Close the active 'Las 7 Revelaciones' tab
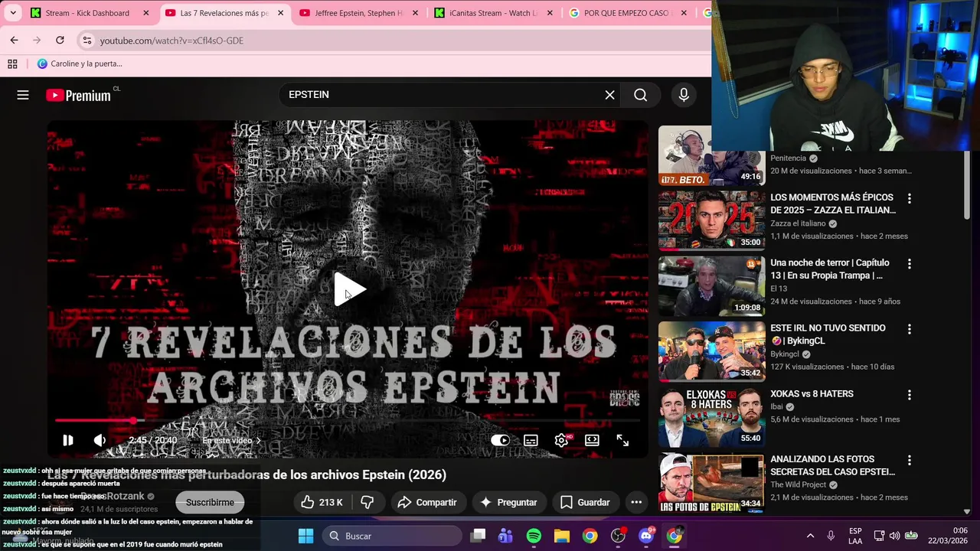980x551 pixels. (x=281, y=13)
